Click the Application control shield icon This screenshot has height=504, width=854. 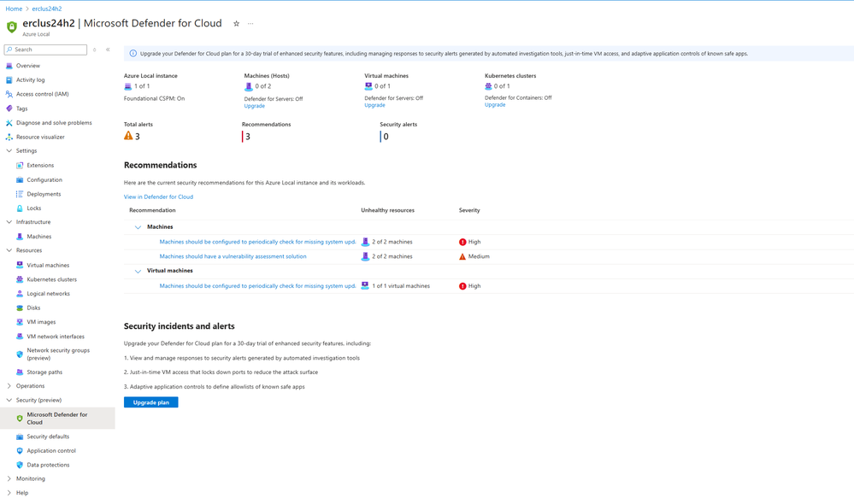20,451
